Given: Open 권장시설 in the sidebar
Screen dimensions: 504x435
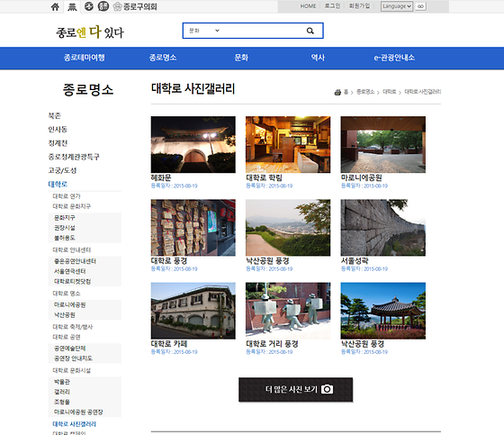Looking at the screenshot, I should [65, 228].
